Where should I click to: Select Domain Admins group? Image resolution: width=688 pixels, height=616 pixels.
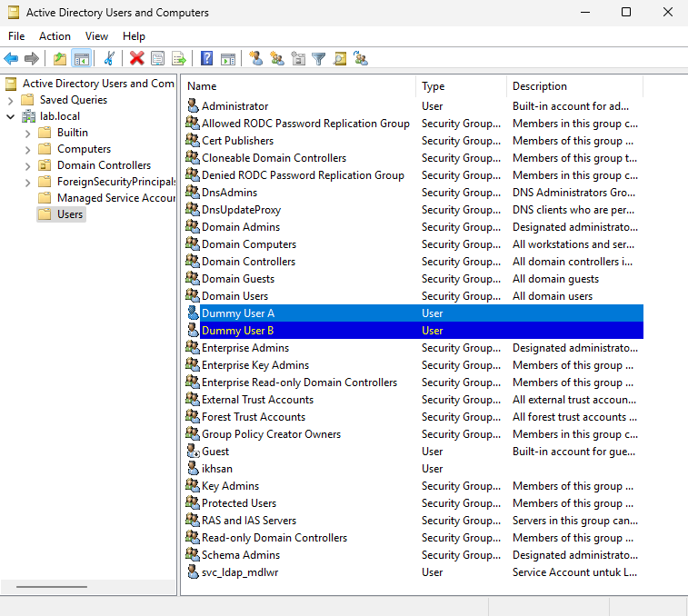point(241,227)
